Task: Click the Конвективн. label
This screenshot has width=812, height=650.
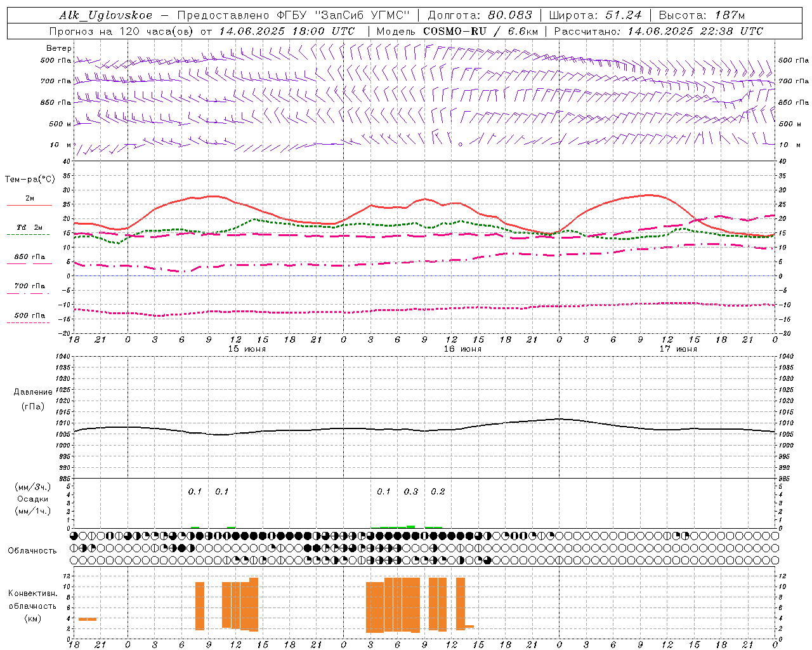Action: [33, 594]
